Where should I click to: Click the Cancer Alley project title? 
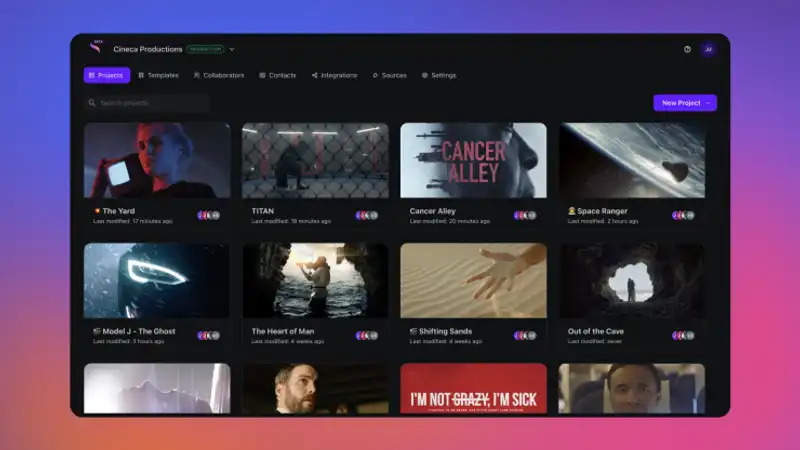[433, 211]
